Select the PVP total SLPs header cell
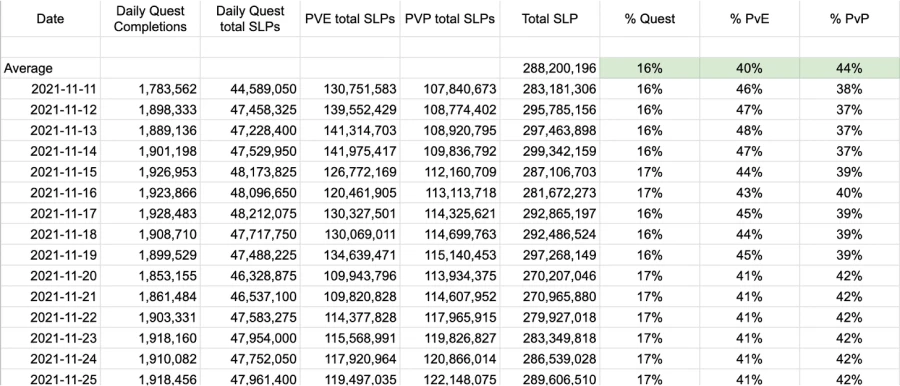This screenshot has width=900, height=386. click(450, 18)
